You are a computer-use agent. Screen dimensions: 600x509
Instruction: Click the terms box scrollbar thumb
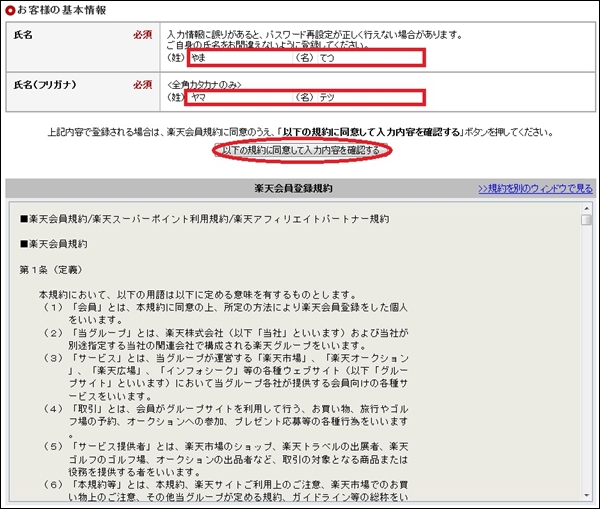(586, 220)
